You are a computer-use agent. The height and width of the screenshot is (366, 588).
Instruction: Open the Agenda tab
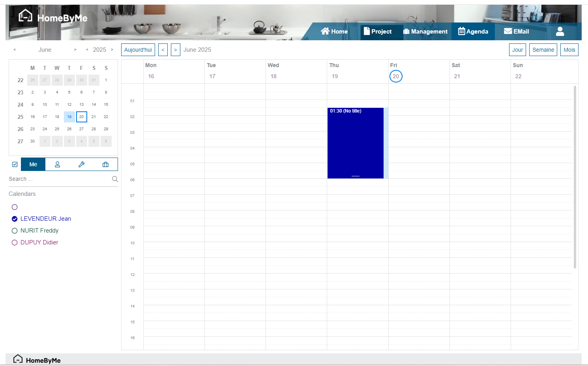(x=473, y=32)
